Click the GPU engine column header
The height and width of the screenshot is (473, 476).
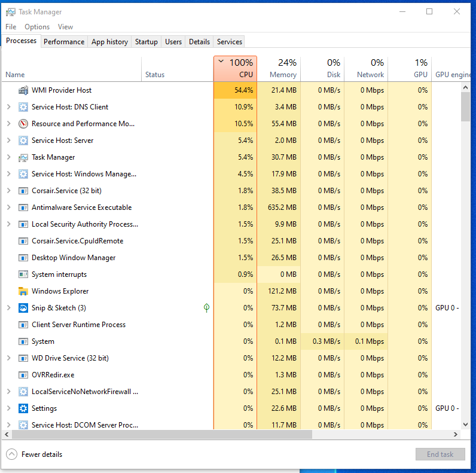point(452,69)
